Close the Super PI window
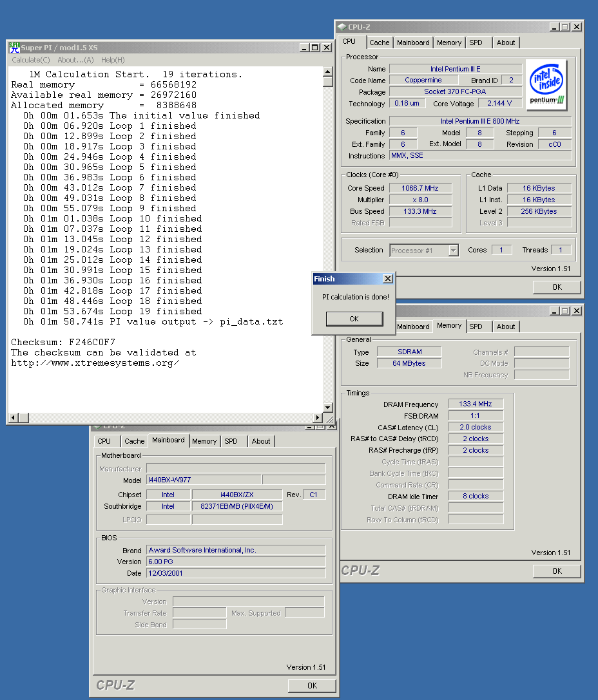 coord(327,47)
